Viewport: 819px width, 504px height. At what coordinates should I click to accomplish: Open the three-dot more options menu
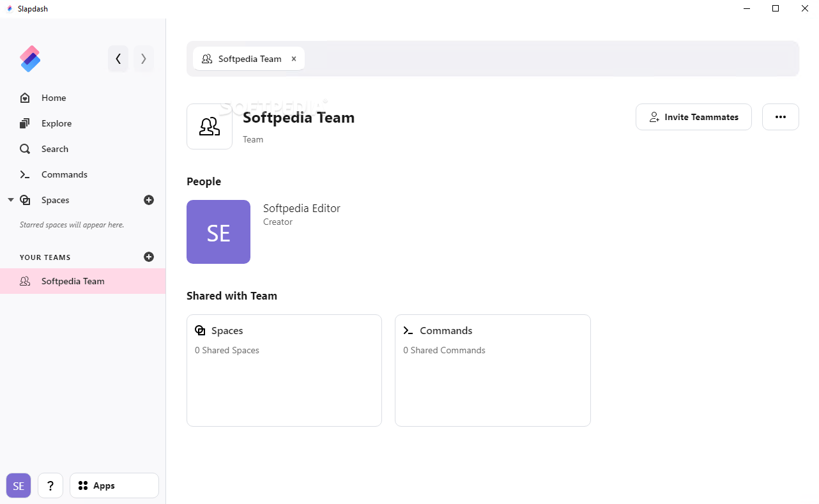(781, 117)
